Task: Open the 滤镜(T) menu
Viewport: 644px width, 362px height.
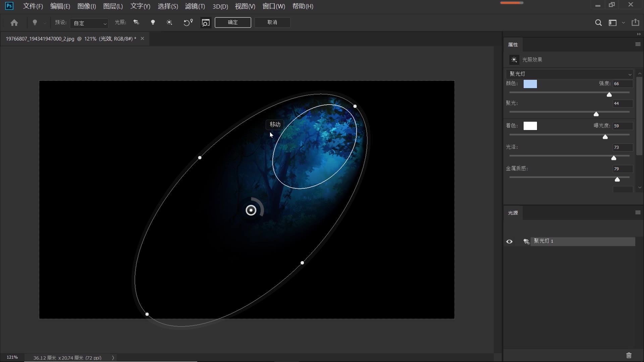Action: [x=195, y=6]
